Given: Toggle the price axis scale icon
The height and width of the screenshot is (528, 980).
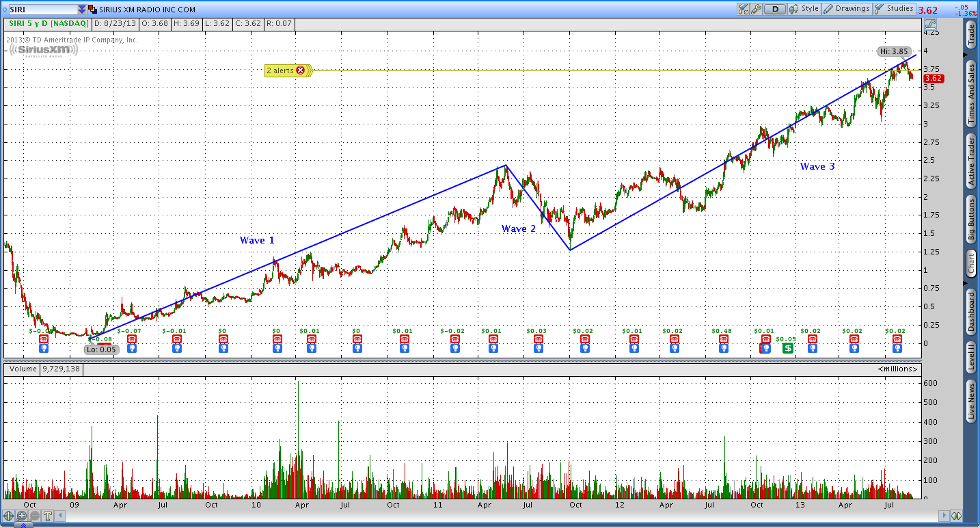Looking at the screenshot, I should [930, 23].
